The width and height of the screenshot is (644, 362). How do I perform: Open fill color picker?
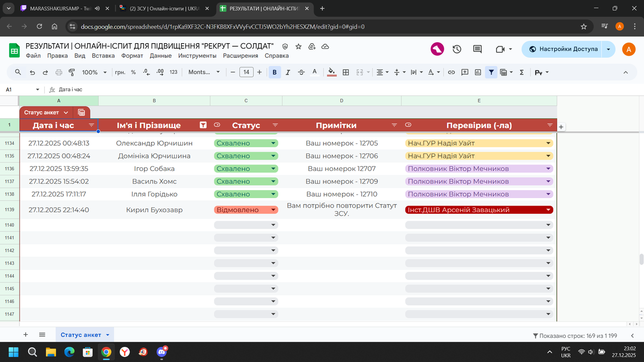coord(332,72)
